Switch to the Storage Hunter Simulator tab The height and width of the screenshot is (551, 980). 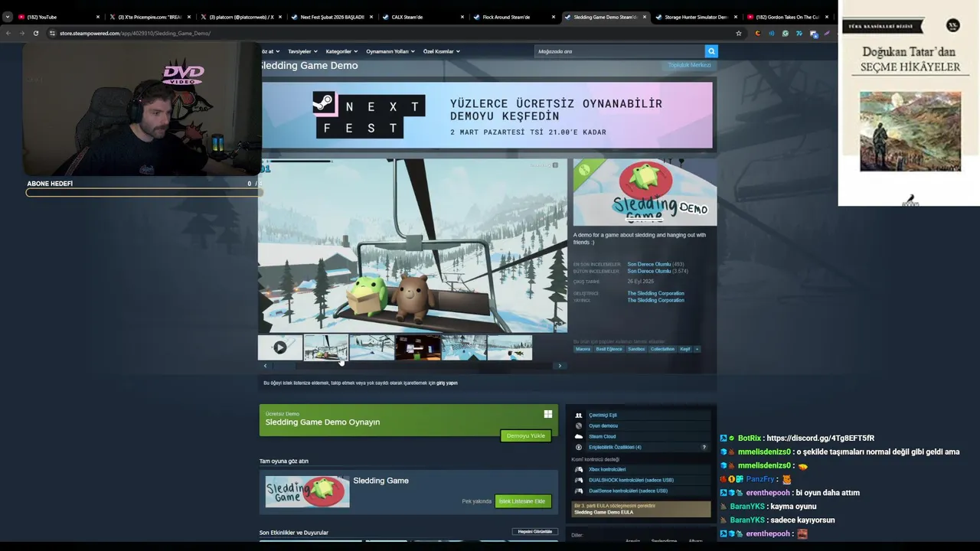point(695,17)
